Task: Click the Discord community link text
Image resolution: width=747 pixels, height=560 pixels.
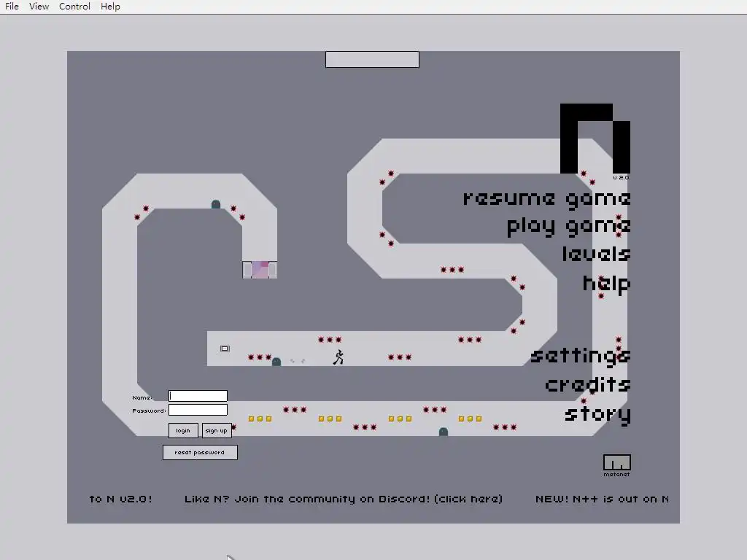Action: [344, 499]
